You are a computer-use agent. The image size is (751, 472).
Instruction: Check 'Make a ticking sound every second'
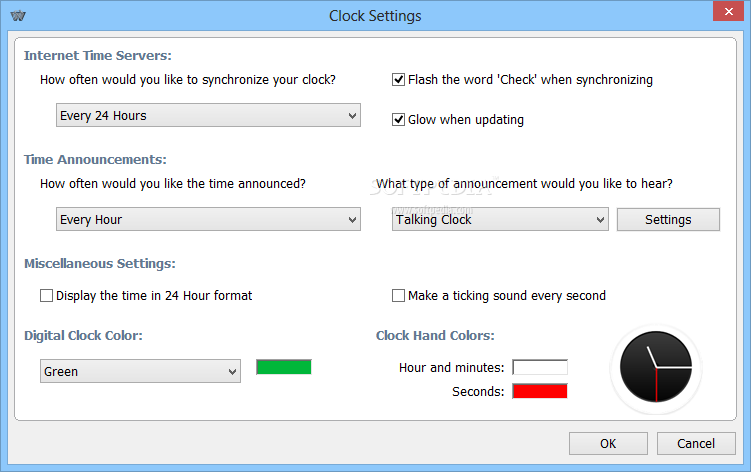point(398,296)
